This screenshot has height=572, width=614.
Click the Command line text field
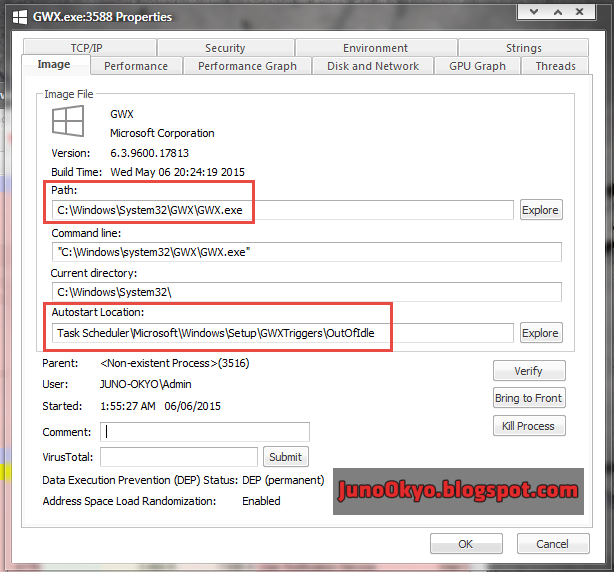[x=307, y=252]
